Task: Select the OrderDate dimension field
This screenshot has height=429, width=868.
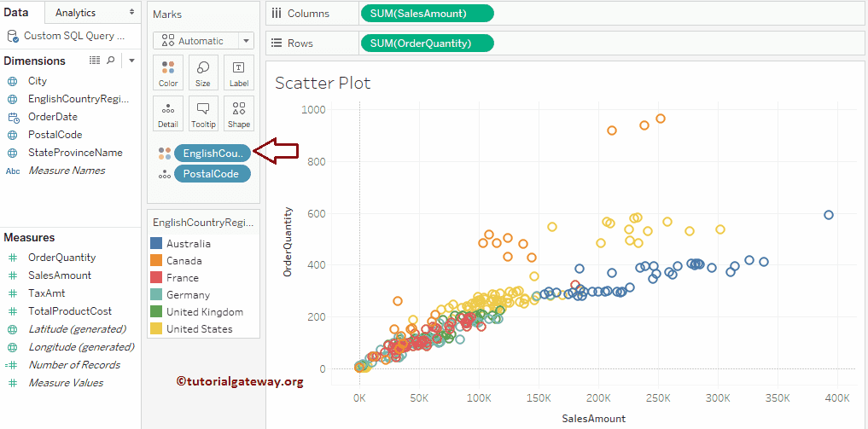Action: 53,117
